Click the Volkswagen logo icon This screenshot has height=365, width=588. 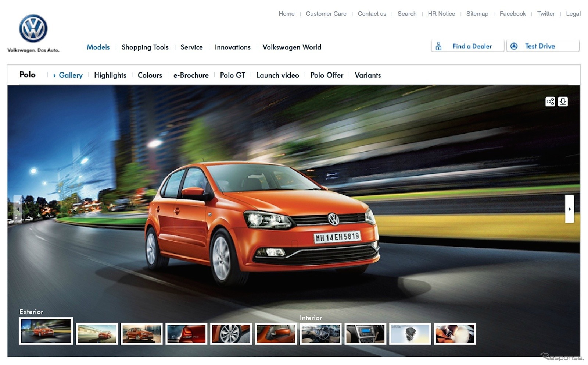tap(33, 29)
